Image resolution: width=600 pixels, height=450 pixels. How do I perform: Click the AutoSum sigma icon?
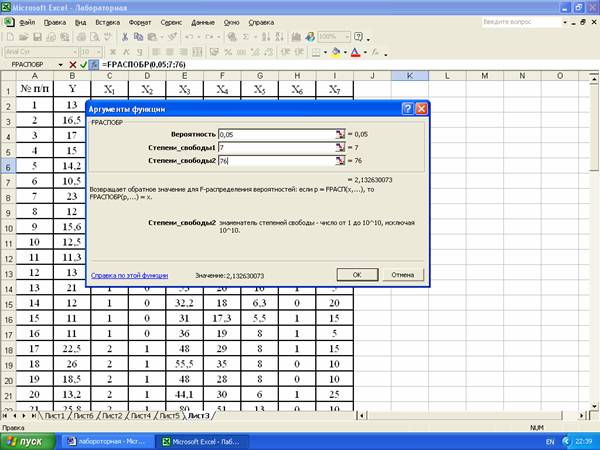(245, 36)
